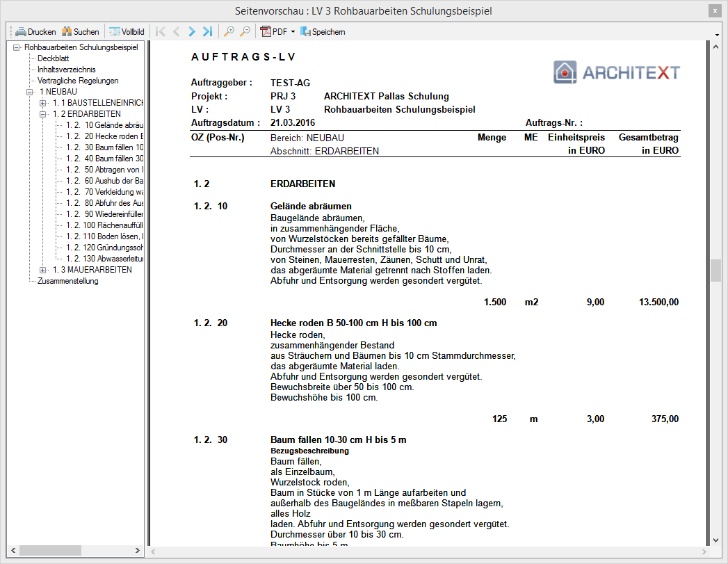Click preview vertical scrollbar thumb
728x564 pixels.
click(x=715, y=270)
